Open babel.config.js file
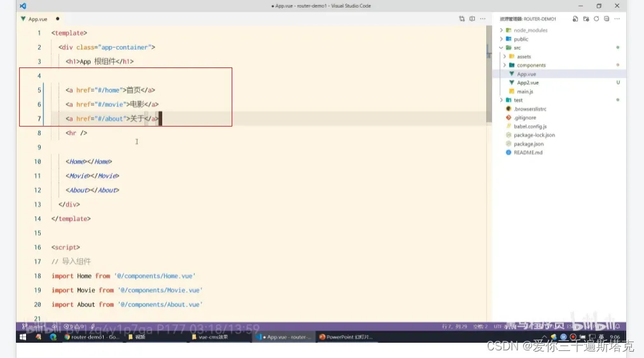 click(530, 127)
